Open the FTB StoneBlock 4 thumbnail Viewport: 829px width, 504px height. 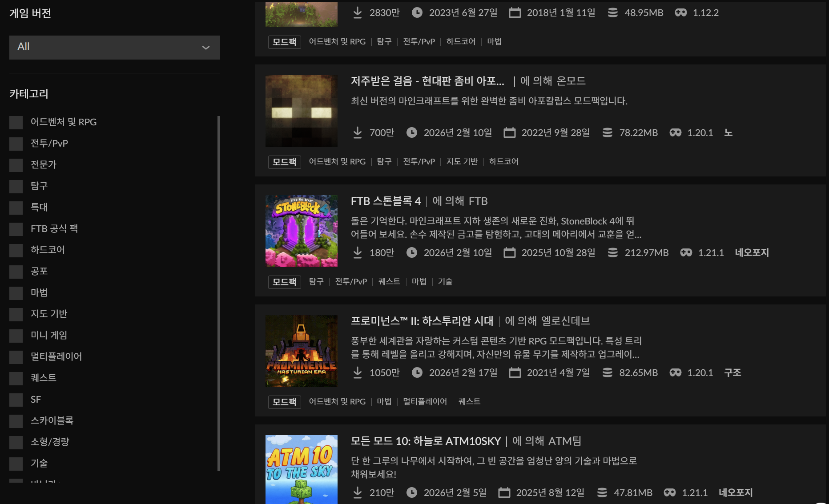point(302,231)
